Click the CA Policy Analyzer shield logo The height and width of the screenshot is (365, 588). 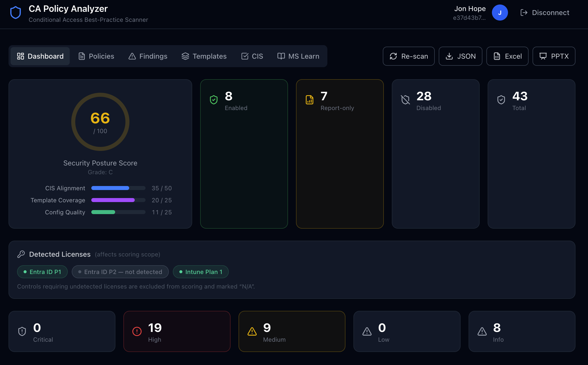(x=16, y=13)
